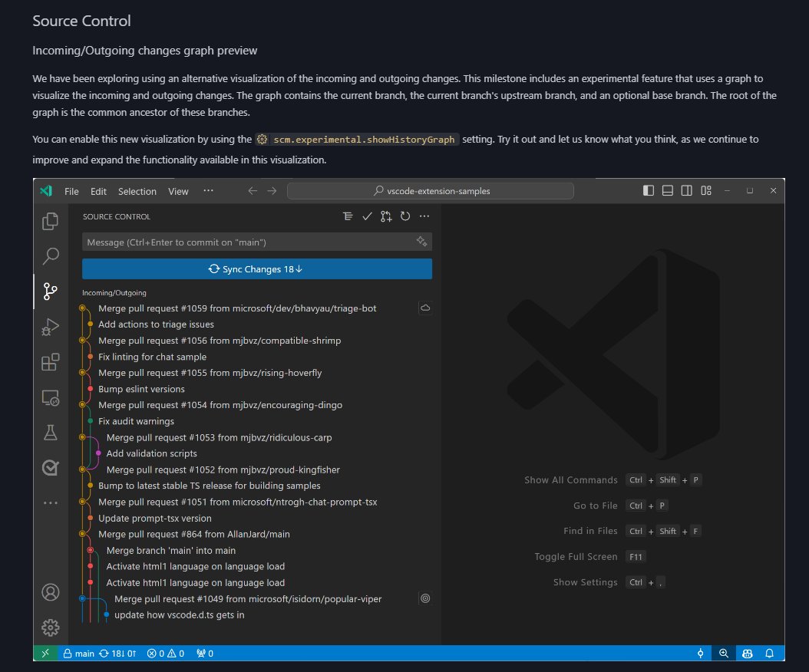Click the cloud icon beside pull request #1059
The image size is (809, 672).
[425, 308]
